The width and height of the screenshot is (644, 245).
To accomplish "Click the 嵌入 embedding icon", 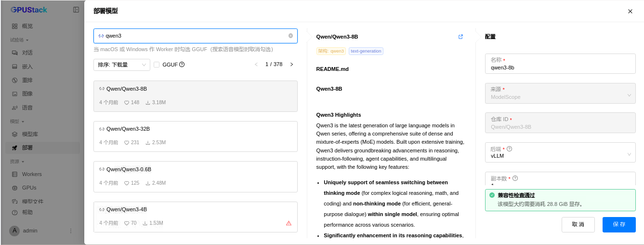I will (x=14, y=67).
